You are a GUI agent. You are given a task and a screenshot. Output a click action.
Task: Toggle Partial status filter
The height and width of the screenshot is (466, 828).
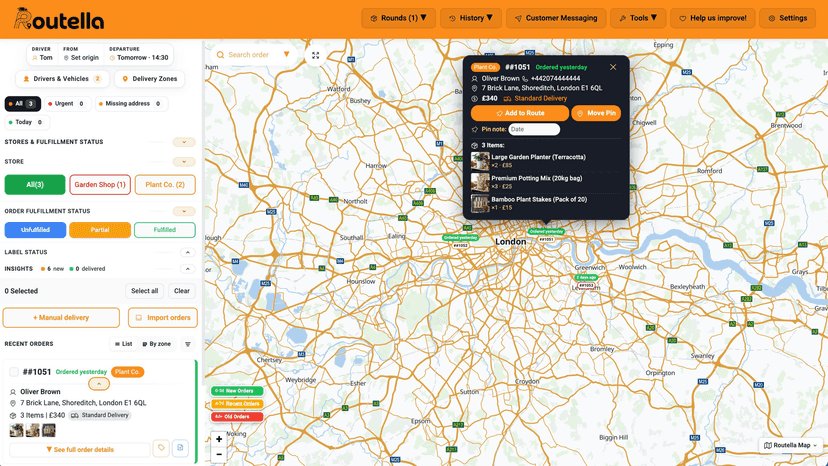[100, 230]
